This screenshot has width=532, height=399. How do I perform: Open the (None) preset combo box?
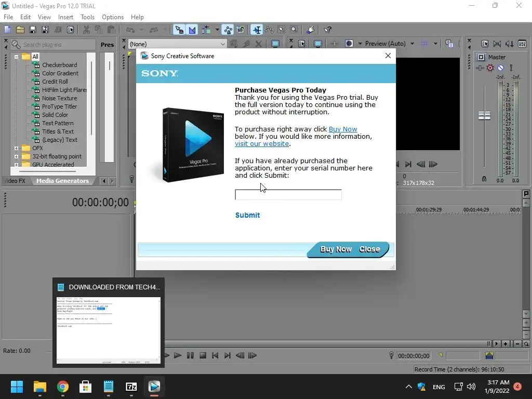[x=178, y=44]
